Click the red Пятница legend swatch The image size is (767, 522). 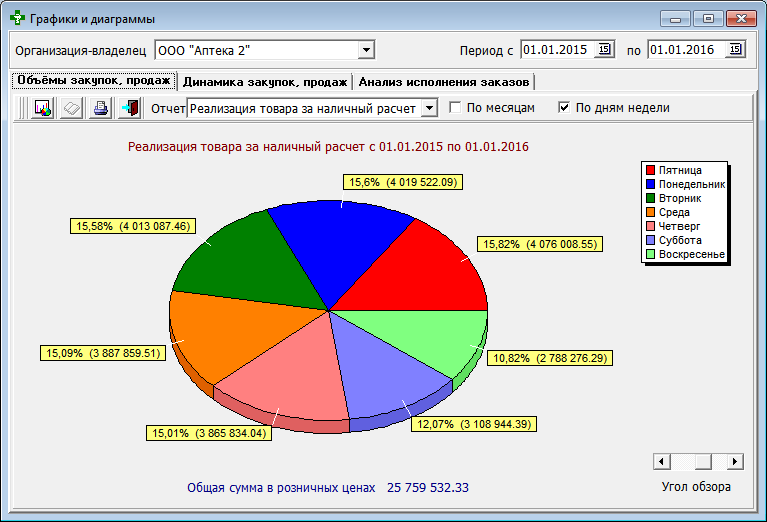tap(651, 171)
